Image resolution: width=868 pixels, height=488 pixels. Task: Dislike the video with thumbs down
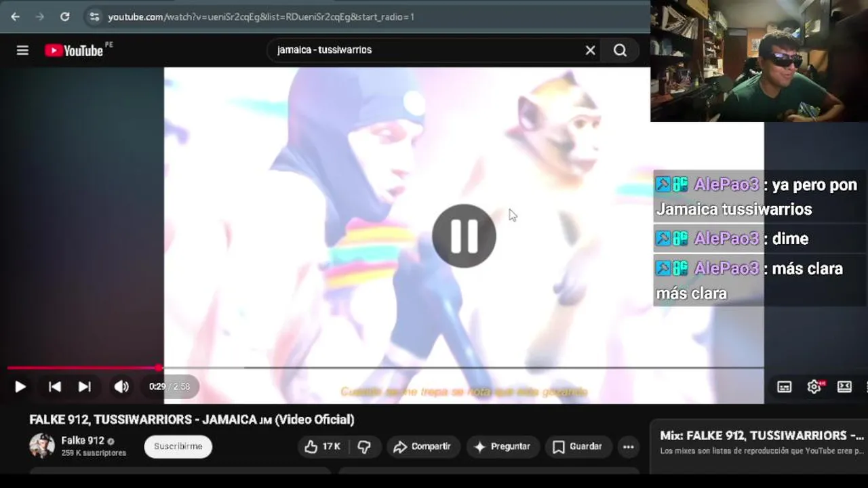click(364, 447)
